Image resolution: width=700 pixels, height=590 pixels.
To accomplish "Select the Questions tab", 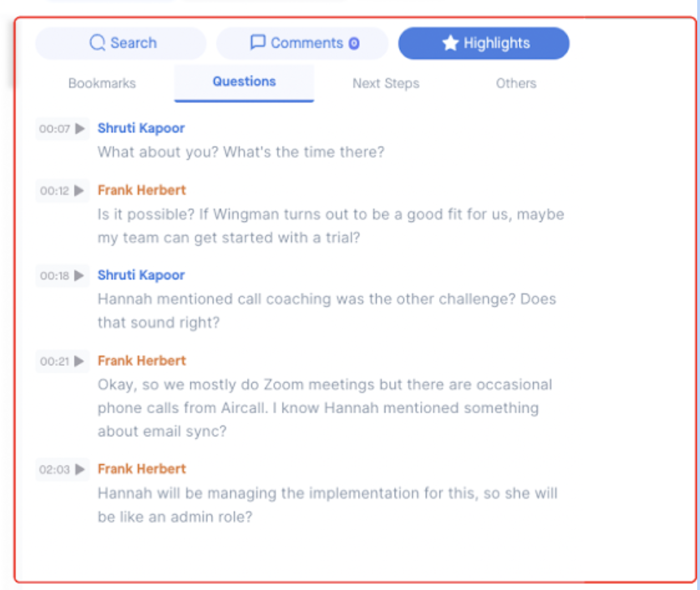I will 244,83.
